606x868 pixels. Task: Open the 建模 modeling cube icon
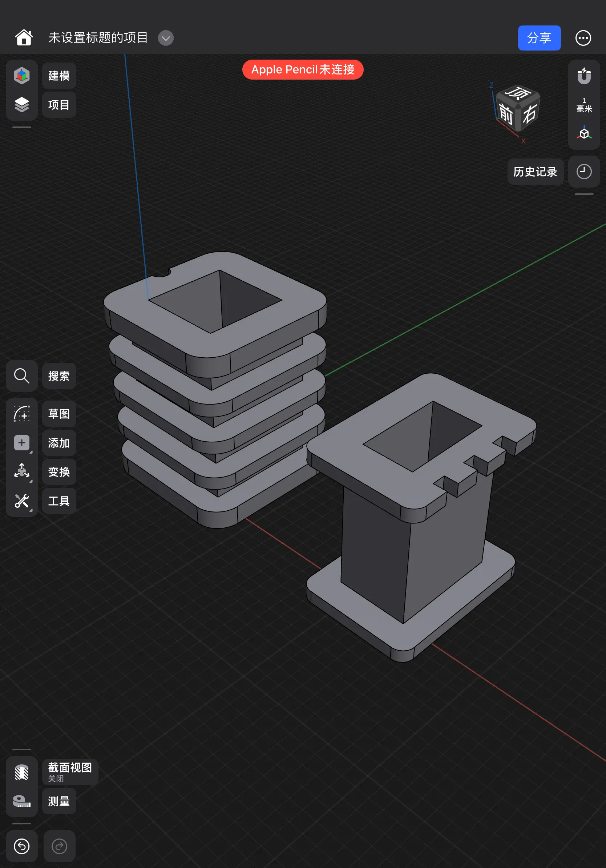click(21, 76)
